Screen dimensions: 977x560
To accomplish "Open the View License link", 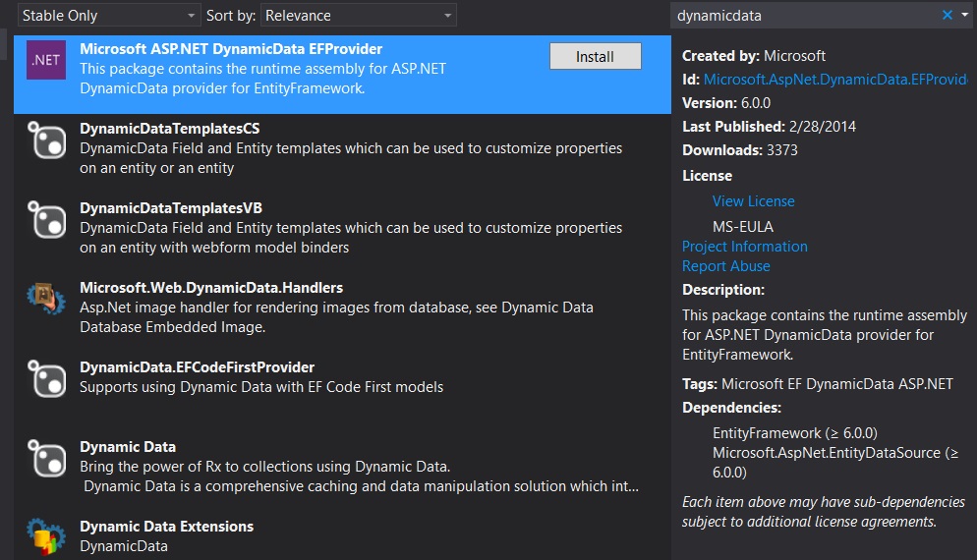I will pos(753,201).
